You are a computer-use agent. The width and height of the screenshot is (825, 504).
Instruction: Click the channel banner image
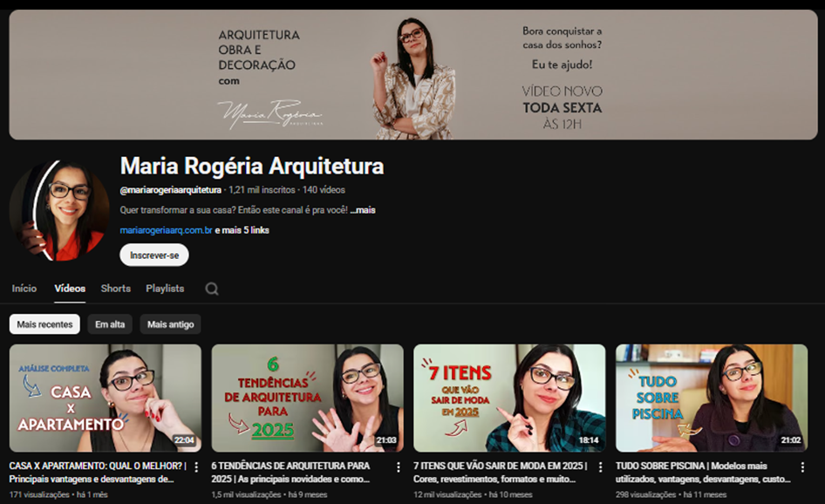(x=412, y=75)
